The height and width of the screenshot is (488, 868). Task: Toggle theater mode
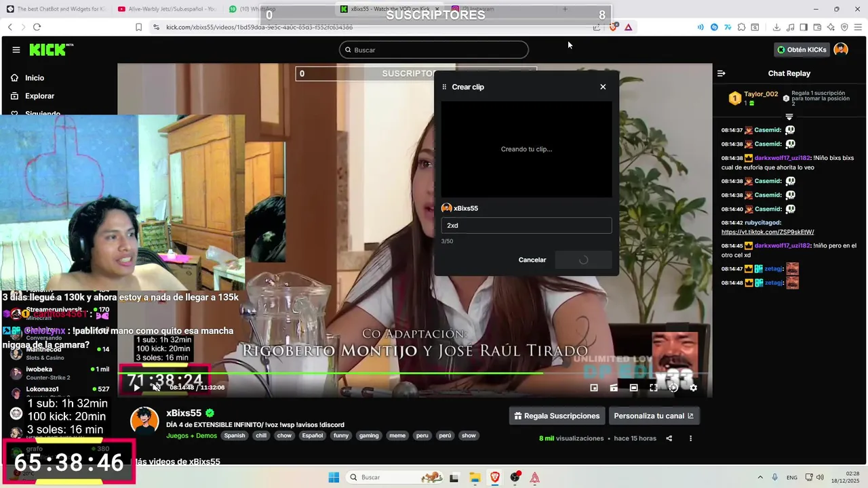coord(633,388)
